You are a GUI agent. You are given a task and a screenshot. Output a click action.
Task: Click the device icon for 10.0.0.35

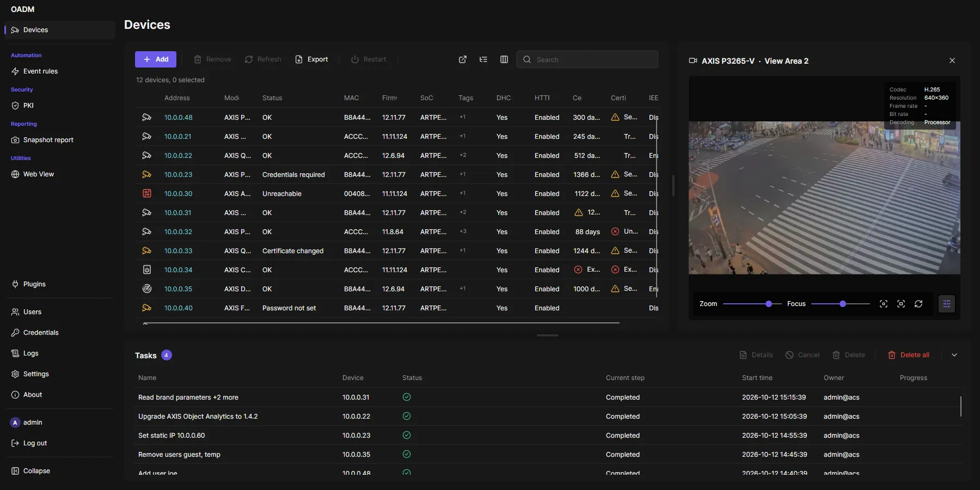(x=146, y=289)
